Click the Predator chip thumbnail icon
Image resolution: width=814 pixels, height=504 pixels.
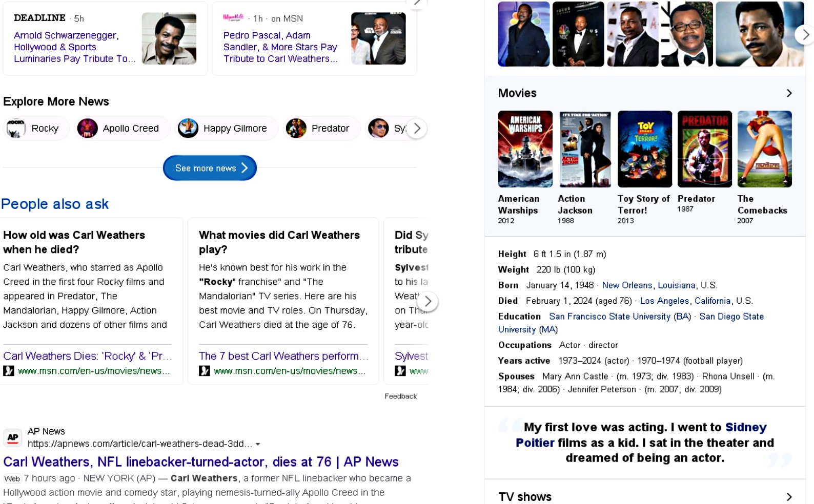pyautogui.click(x=296, y=128)
